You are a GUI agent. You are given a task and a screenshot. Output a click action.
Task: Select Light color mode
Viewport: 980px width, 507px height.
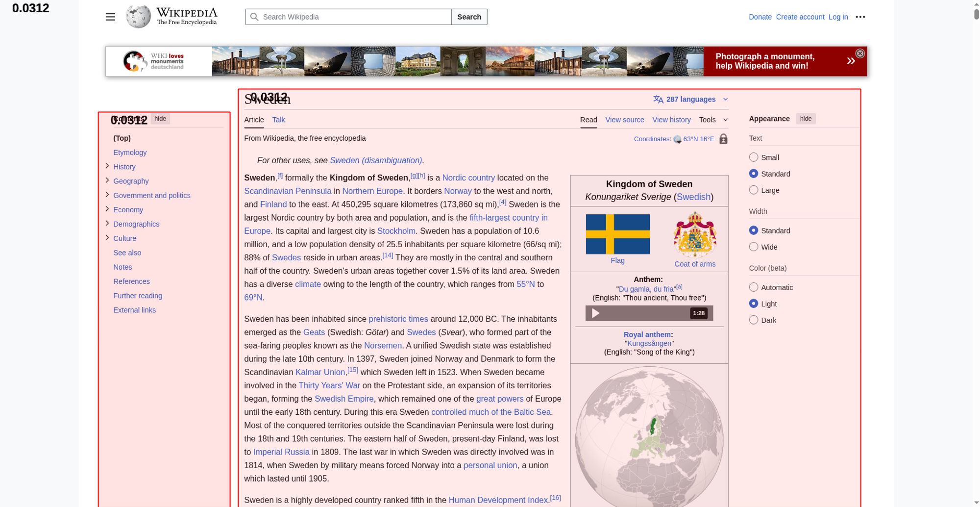754,304
